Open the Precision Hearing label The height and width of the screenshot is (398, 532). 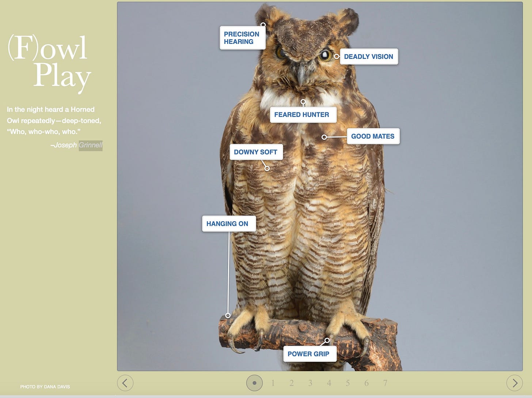[x=242, y=38]
